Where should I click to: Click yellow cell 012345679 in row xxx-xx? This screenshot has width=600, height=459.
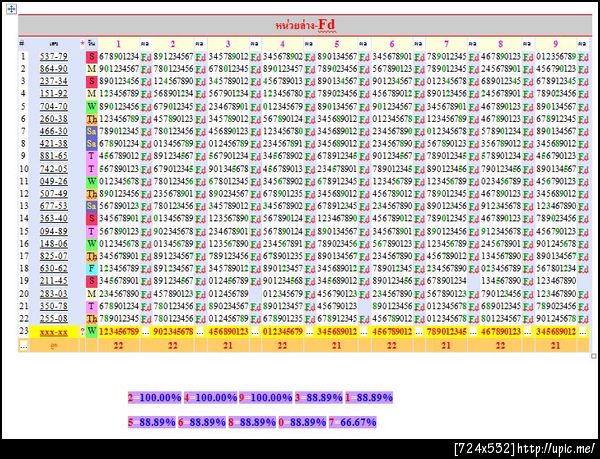[282, 332]
